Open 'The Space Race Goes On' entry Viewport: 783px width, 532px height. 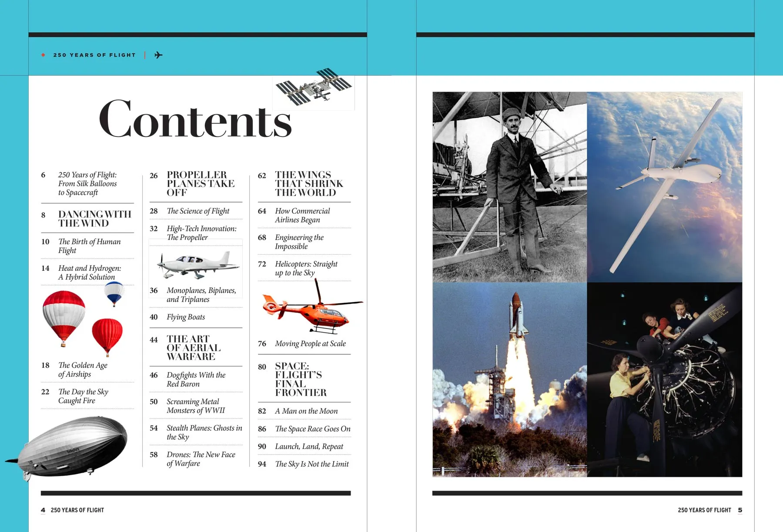313,429
